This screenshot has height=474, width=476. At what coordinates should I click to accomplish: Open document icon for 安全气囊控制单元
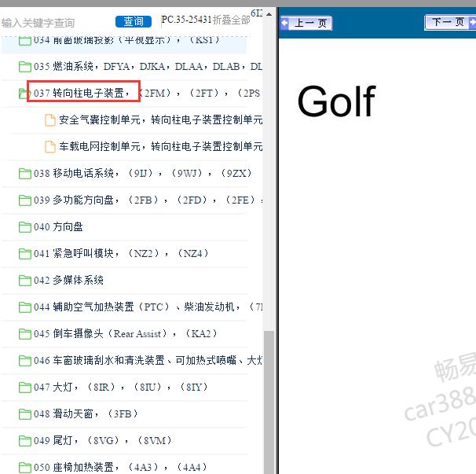click(x=50, y=120)
